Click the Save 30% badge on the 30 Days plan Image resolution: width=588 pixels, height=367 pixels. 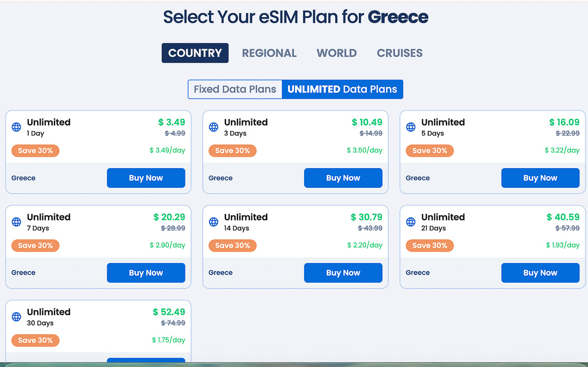35,340
